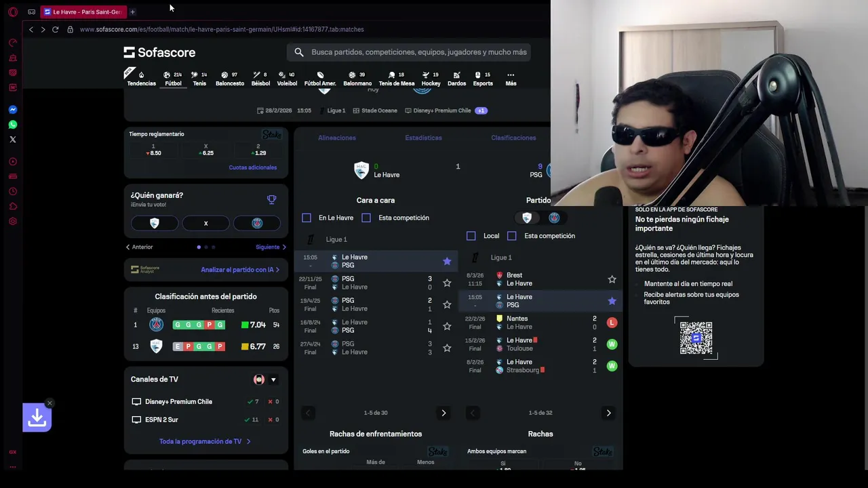Click the search magnifier icon
The width and height of the screenshot is (868, 488).
pos(299,52)
